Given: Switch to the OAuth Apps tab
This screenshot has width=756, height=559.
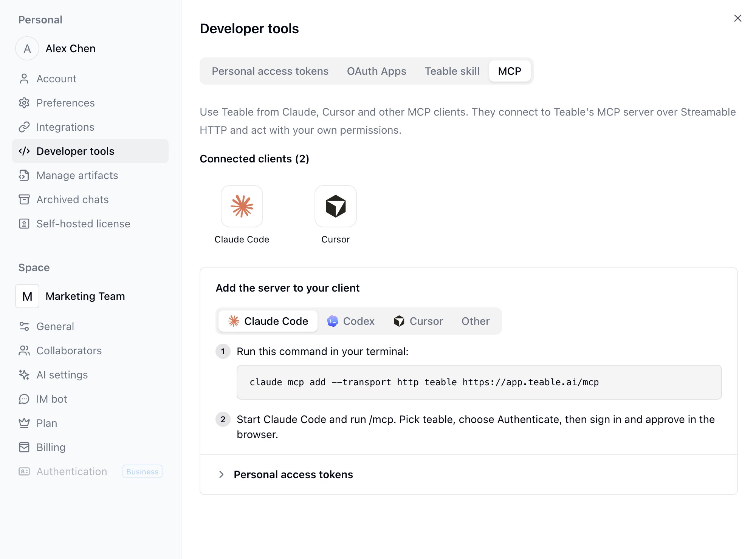Looking at the screenshot, I should tap(376, 71).
